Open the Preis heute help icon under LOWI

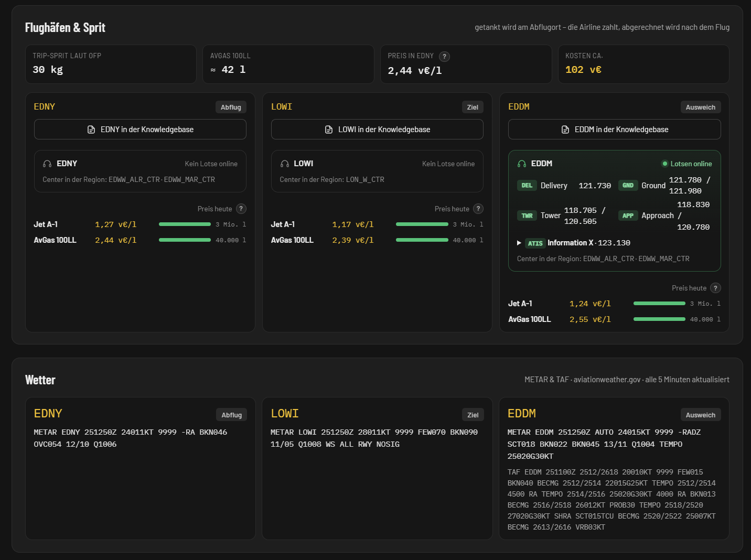coord(478,209)
